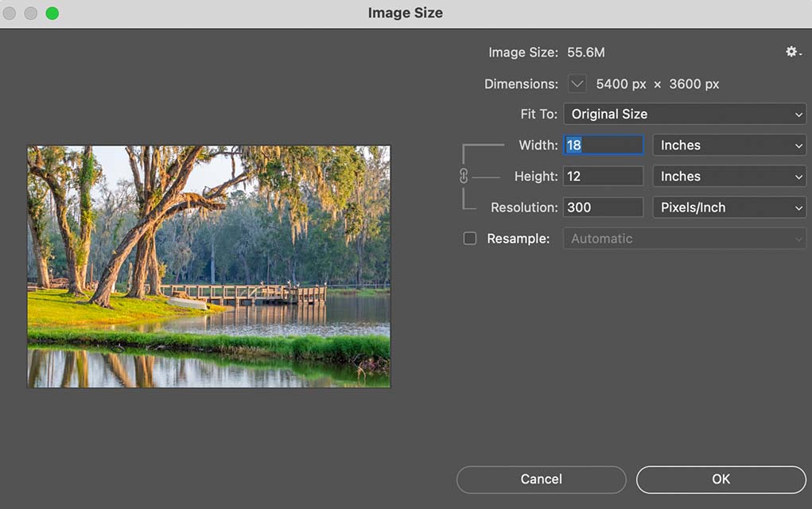Open the Width units dropdown set to Inches
Screen dimensions: 812x509
coord(728,145)
